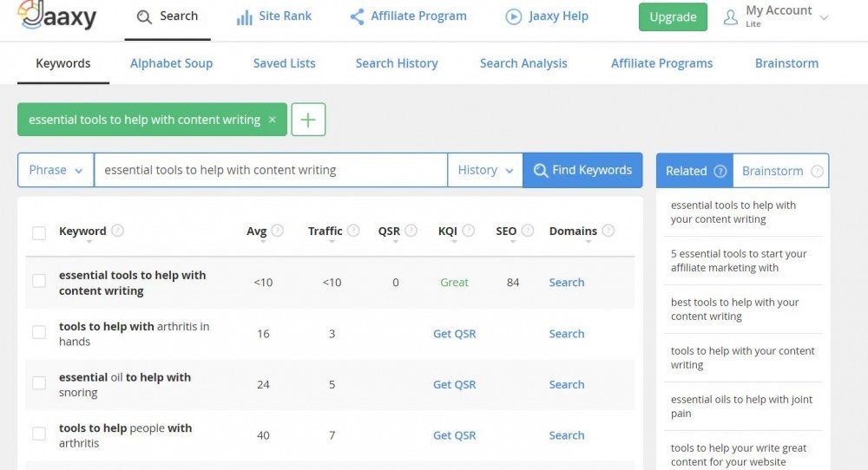Sort the table by Traffic column
The image size is (868, 470).
(x=332, y=242)
